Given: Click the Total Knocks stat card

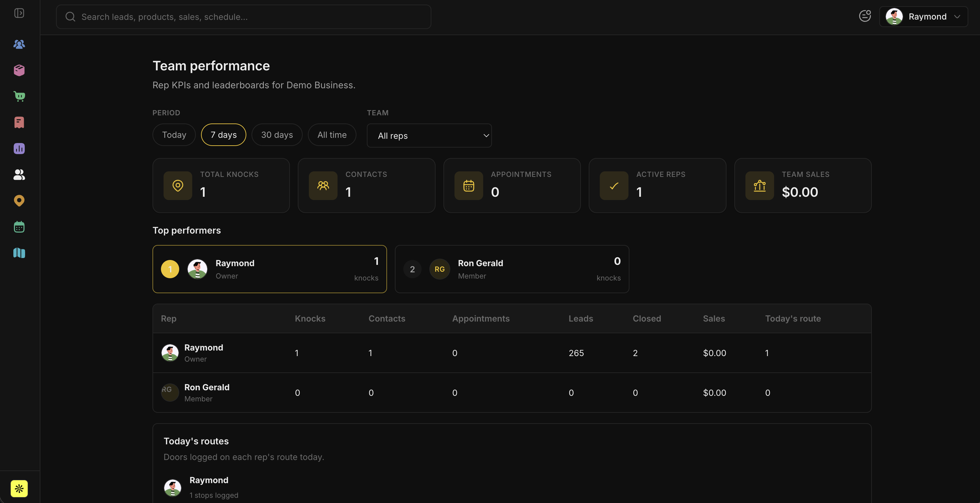Looking at the screenshot, I should [221, 186].
